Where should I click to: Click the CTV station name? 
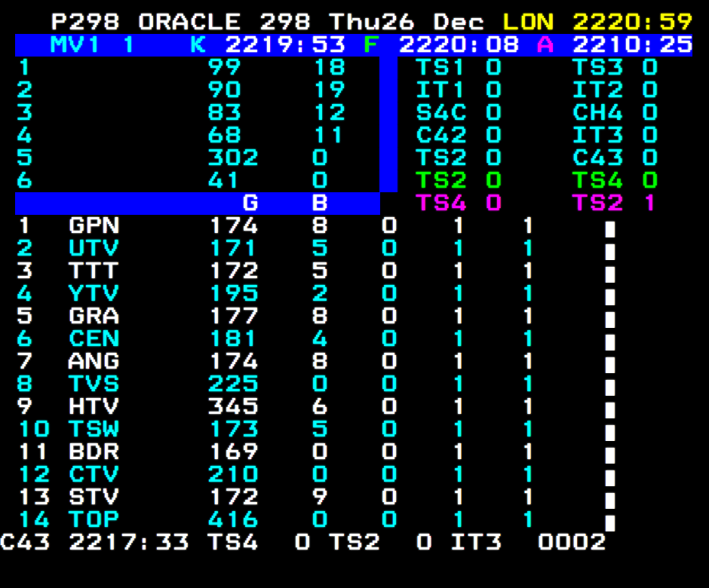(x=94, y=473)
